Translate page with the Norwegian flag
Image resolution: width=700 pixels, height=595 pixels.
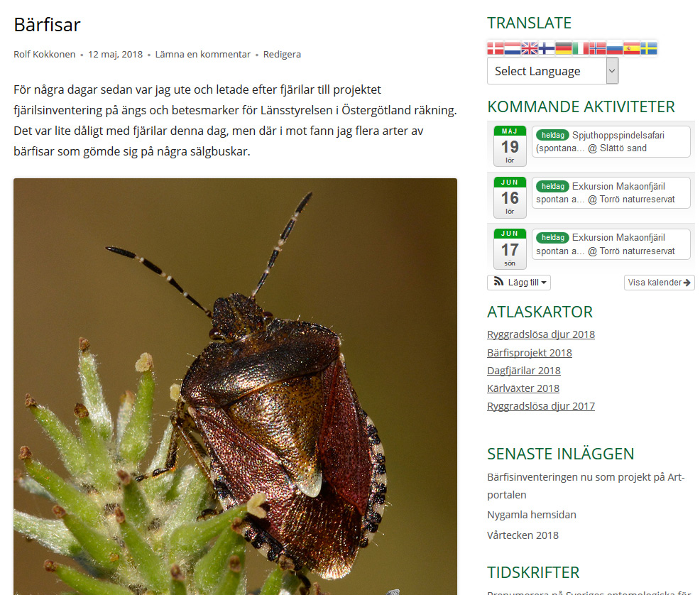[597, 48]
